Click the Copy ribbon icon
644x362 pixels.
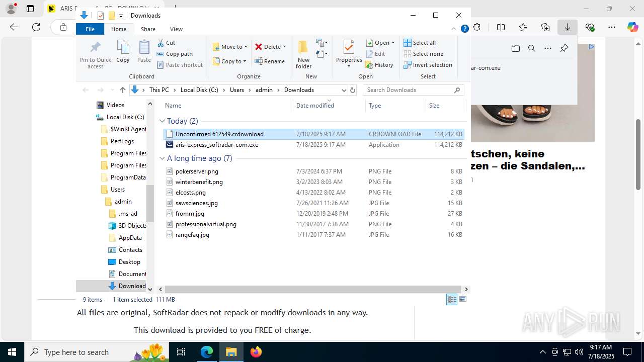tap(123, 51)
